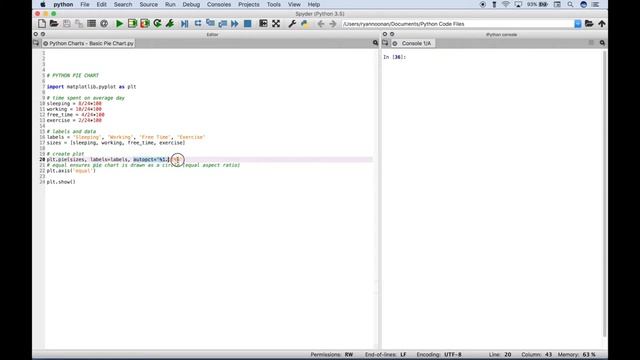Open the Run menu
This screenshot has height=360, width=640.
[170, 4]
